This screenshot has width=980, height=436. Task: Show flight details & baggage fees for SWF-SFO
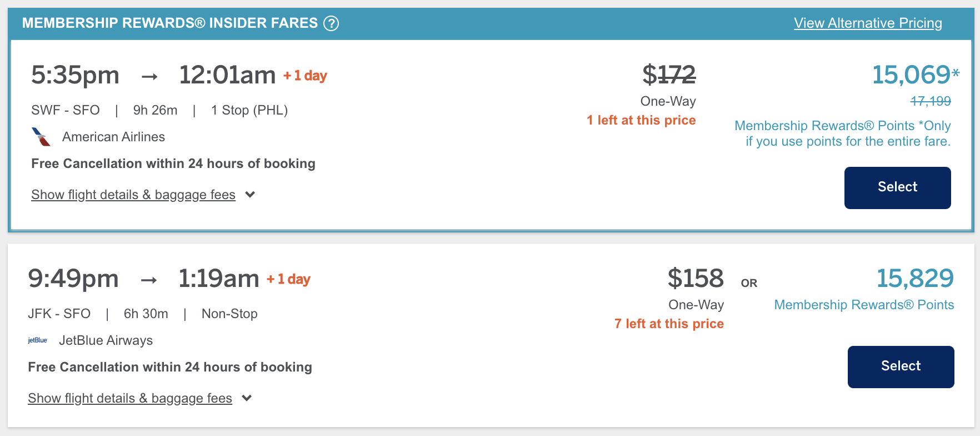point(133,195)
